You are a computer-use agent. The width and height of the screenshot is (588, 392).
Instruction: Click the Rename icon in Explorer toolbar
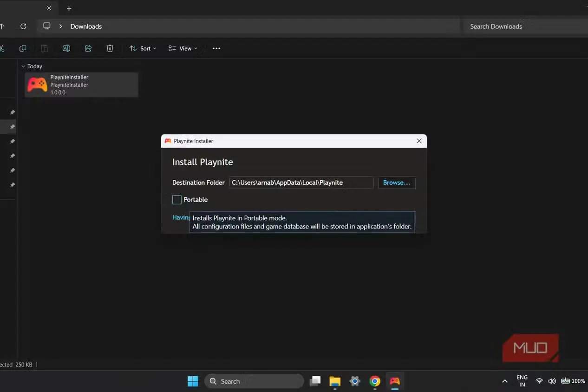[66, 48]
